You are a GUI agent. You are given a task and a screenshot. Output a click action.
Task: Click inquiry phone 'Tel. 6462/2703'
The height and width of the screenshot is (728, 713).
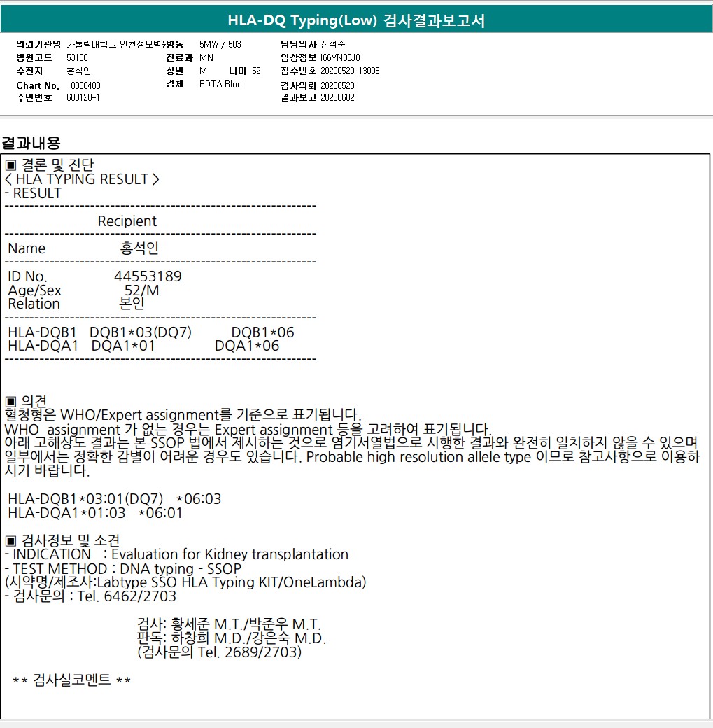point(127,596)
